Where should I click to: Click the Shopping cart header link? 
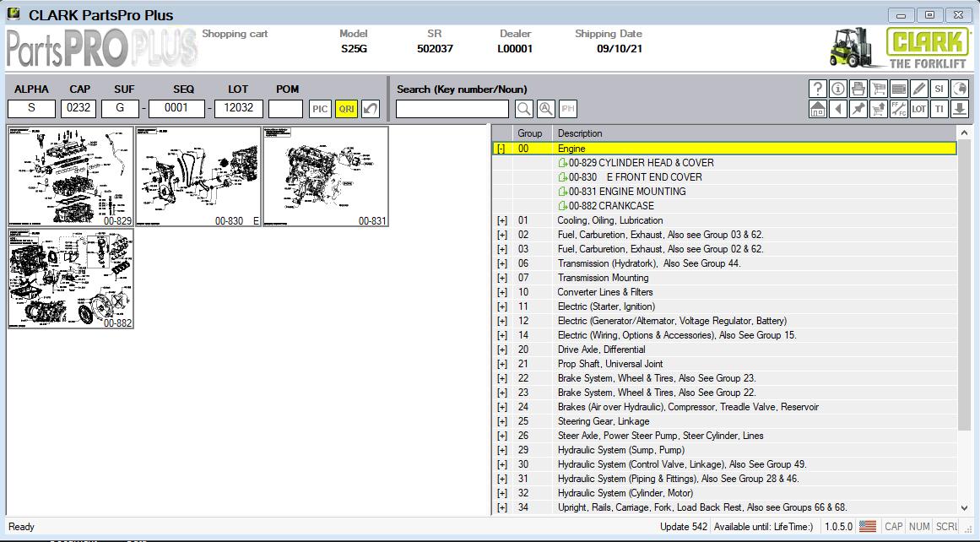pos(235,34)
